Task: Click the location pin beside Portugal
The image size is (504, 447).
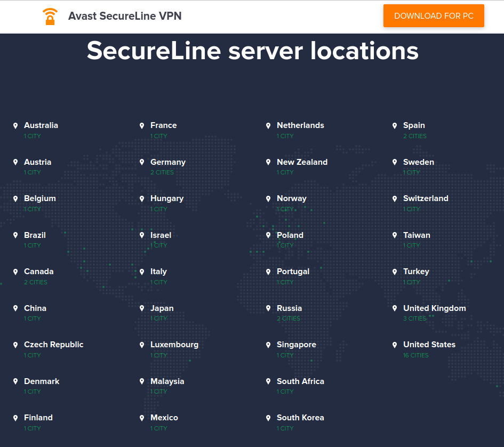Action: pos(268,272)
